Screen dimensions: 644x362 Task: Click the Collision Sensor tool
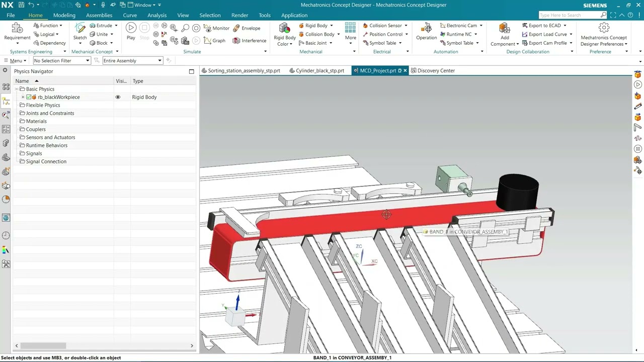(x=382, y=26)
